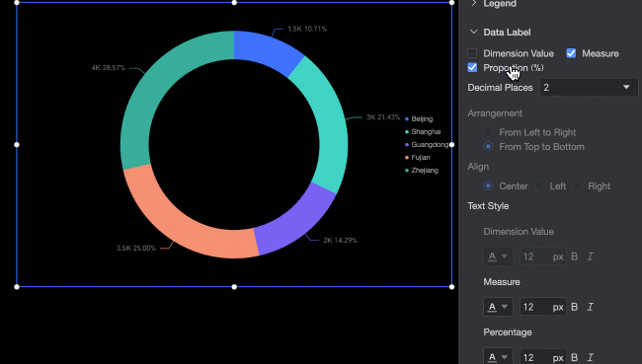Expand the Legend section chevron
642x364 pixels.
tap(474, 3)
